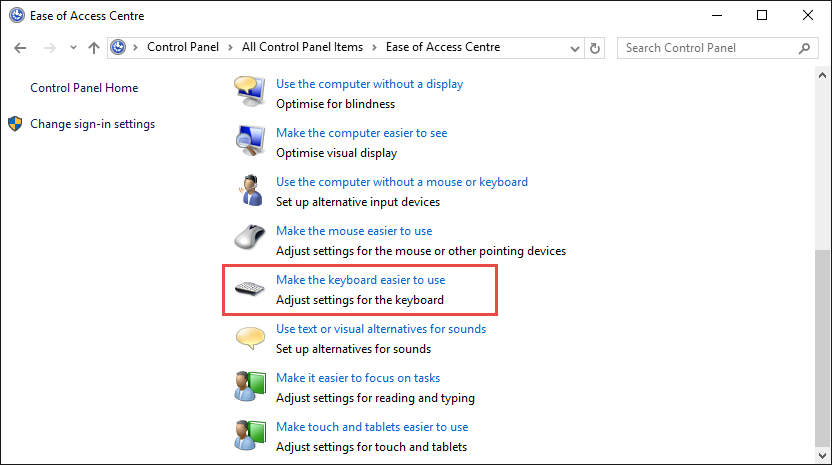Click the refresh icon in address bar
The width and height of the screenshot is (832, 465).
595,48
